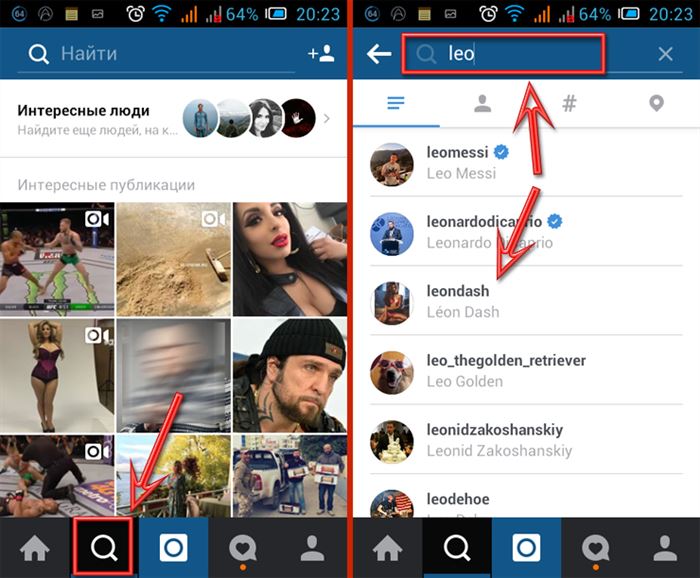This screenshot has height=578, width=700.
Task: Expand the Интересные люди section chevron
Action: pyautogui.click(x=327, y=119)
